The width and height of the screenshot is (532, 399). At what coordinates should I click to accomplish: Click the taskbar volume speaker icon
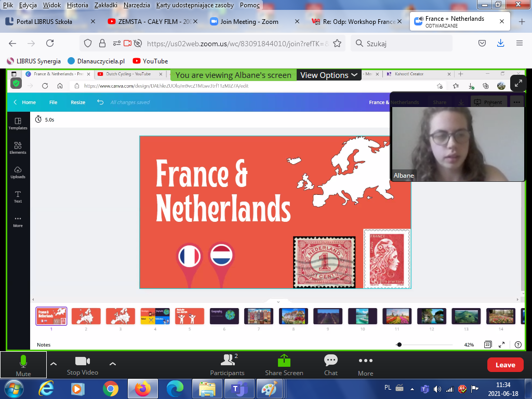(x=437, y=389)
